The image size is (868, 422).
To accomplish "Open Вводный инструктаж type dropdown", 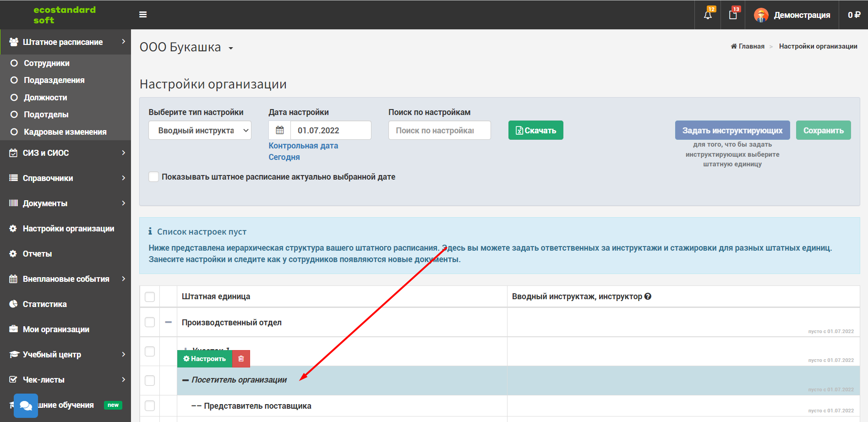I will pyautogui.click(x=200, y=130).
